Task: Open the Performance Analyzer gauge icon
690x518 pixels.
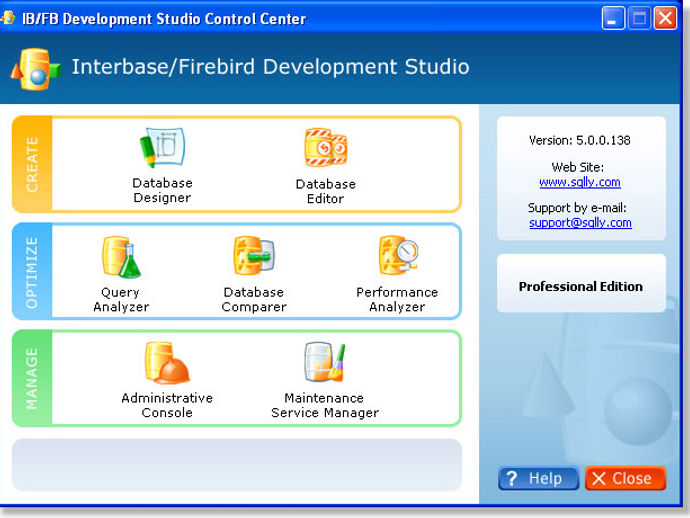Action: pyautogui.click(x=398, y=256)
